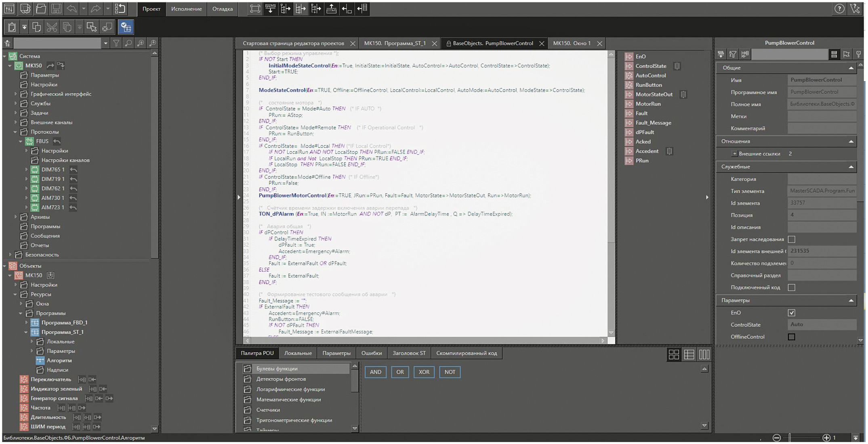Screen dimensions: 868x444
Task: Open the Проект tab
Action: click(151, 9)
